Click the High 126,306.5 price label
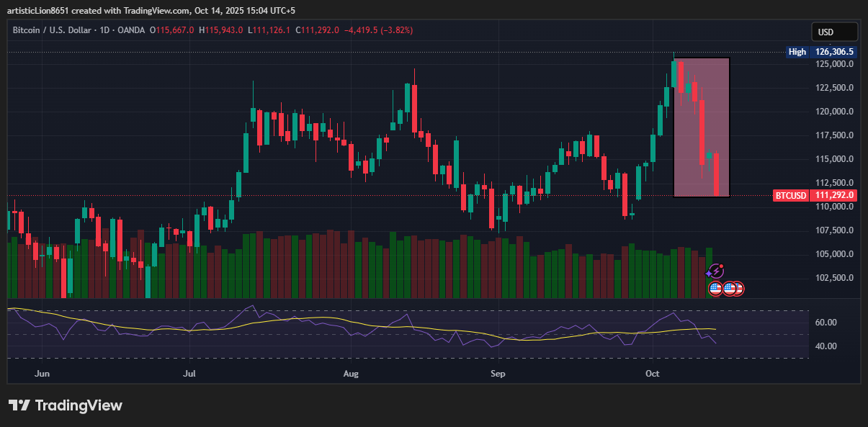 point(821,52)
